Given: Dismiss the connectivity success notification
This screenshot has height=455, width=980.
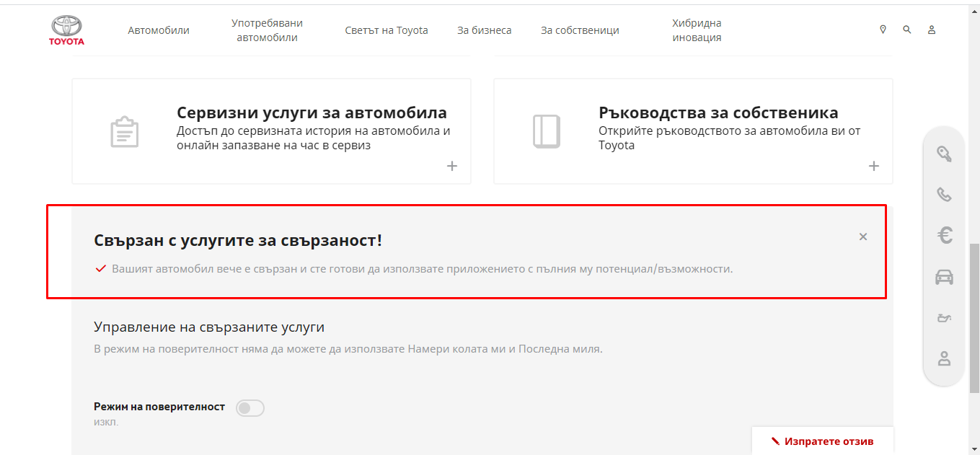Looking at the screenshot, I should 862,236.
